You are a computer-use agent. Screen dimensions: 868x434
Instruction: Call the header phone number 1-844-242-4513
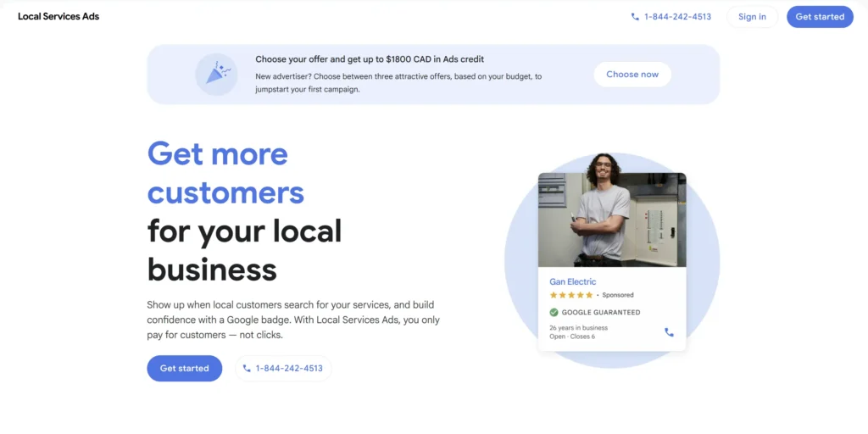[677, 17]
